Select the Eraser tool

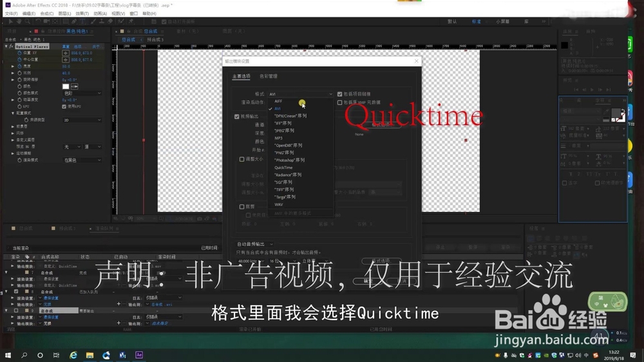click(x=110, y=21)
